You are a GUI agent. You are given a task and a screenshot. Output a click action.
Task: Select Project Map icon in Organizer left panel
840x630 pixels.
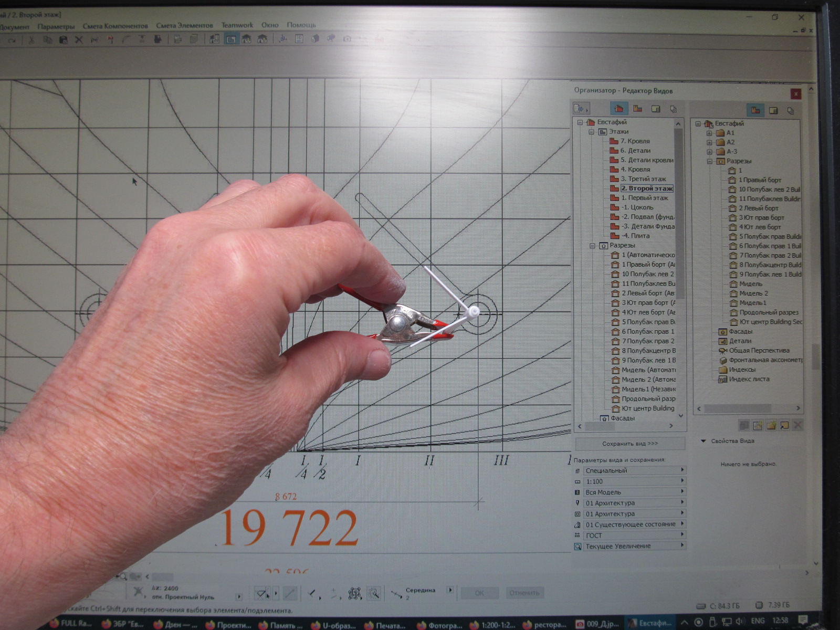tap(619, 109)
